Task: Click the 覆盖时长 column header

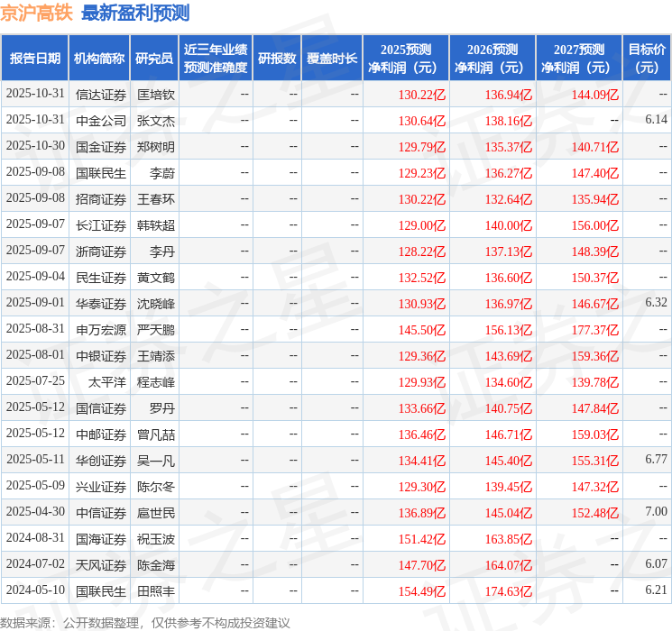Action: [332, 59]
